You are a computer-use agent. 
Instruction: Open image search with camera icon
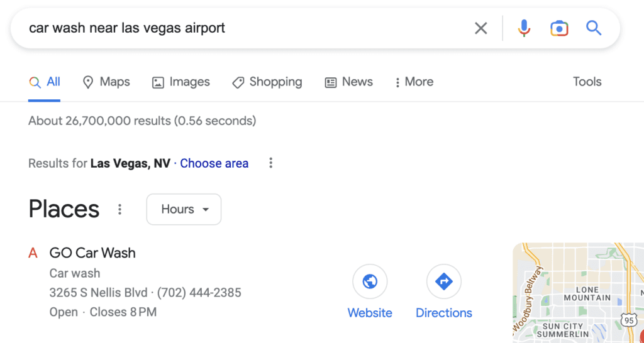tap(559, 28)
